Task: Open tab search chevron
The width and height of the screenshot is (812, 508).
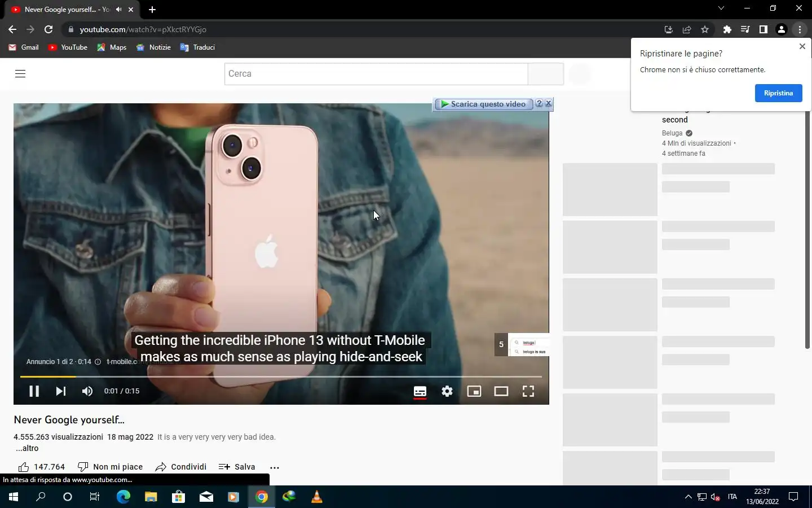Action: tap(721, 8)
